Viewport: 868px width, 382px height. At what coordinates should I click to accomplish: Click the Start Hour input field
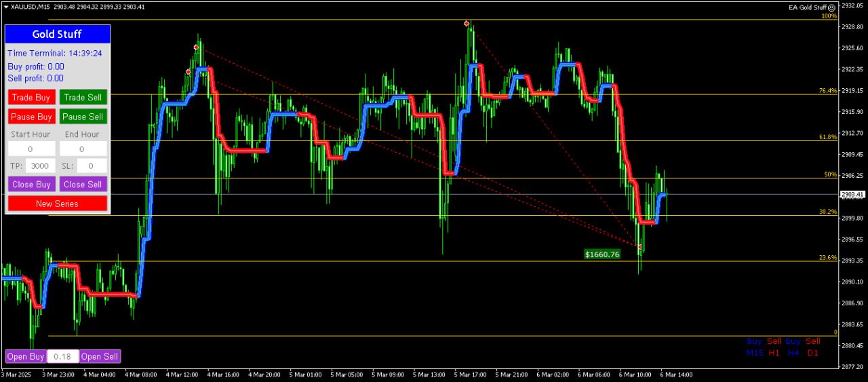(31, 149)
